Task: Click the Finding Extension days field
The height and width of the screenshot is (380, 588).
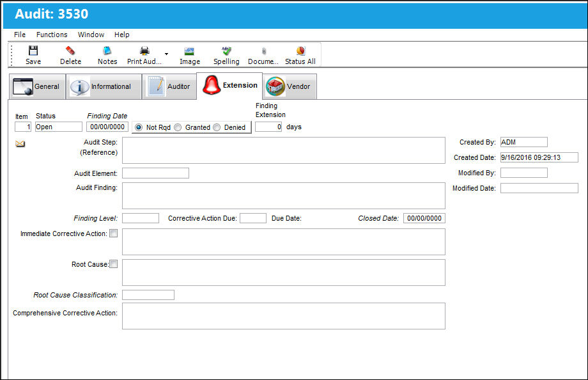Action: point(268,127)
